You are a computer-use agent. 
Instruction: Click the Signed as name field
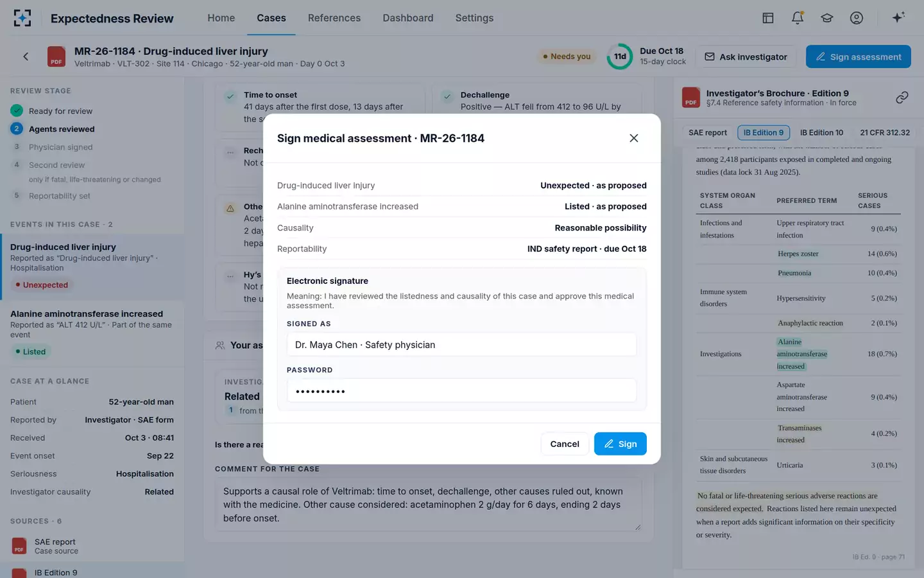[462, 345]
